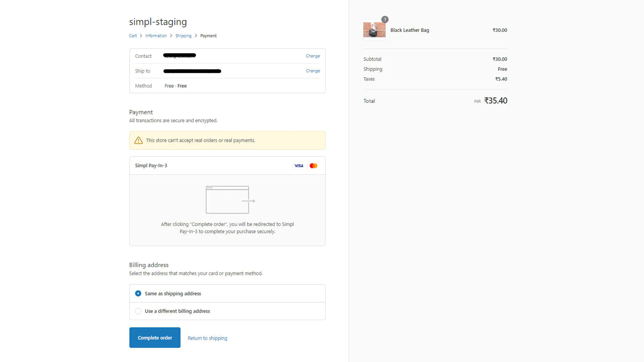Viewport: 644px width, 362px height.
Task: Click the Subtotal label
Action: point(372,59)
